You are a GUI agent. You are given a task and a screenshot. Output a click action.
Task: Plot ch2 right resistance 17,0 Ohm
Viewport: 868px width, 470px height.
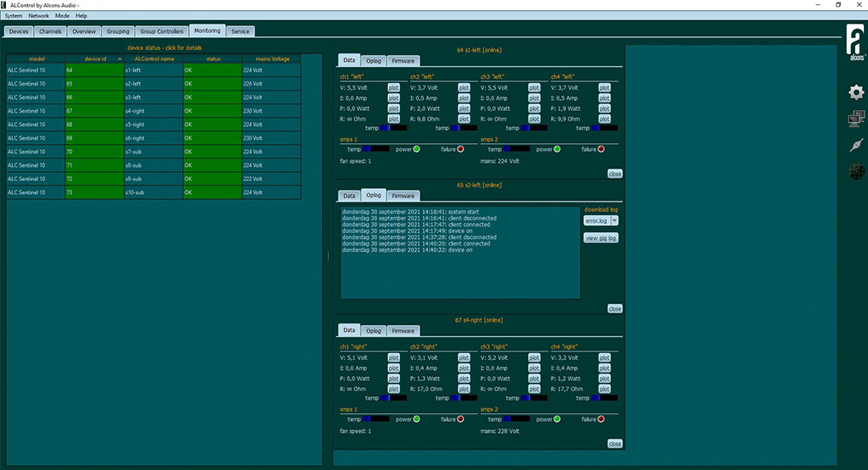pyautogui.click(x=464, y=389)
